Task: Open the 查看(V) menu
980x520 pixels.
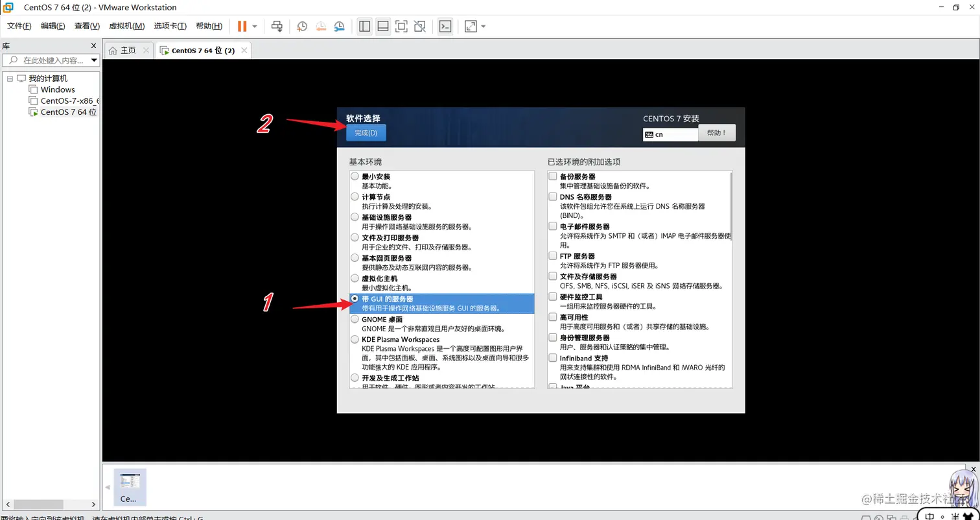Action: [x=87, y=26]
